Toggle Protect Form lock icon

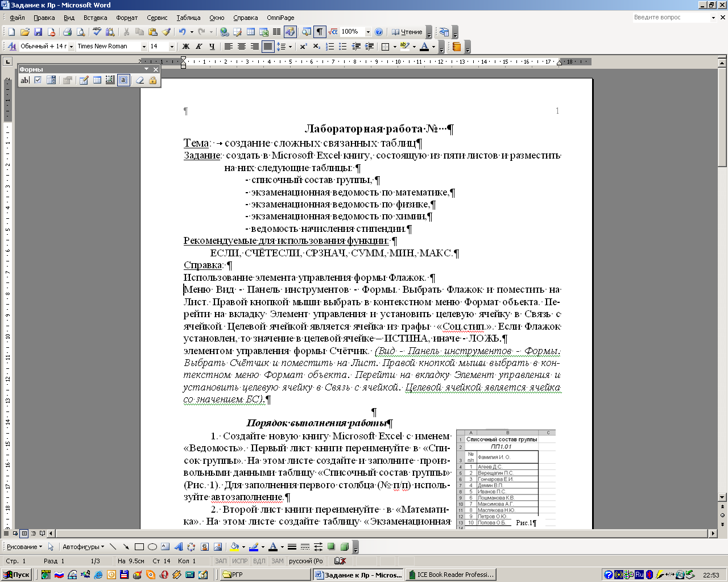tap(153, 81)
